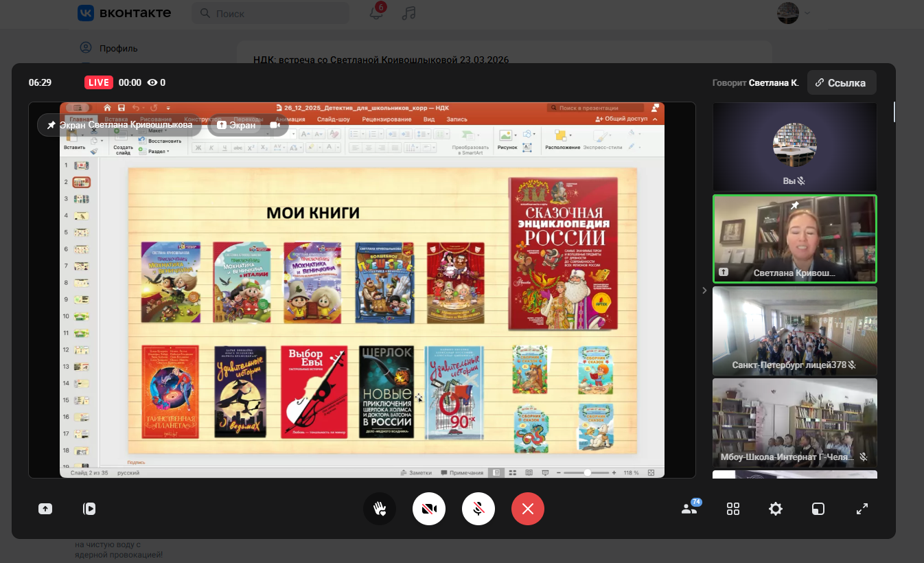Click the Ссылка button
This screenshot has width=924, height=563.
841,82
